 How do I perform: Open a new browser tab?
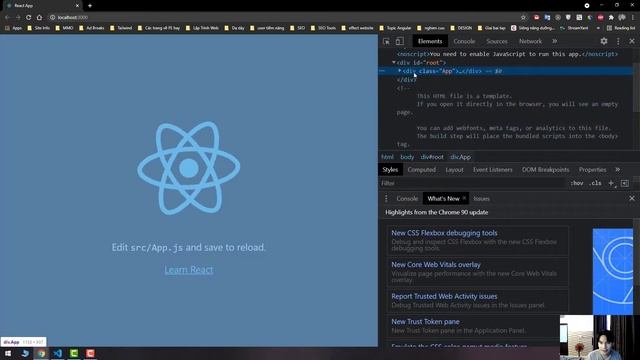pyautogui.click(x=90, y=6)
